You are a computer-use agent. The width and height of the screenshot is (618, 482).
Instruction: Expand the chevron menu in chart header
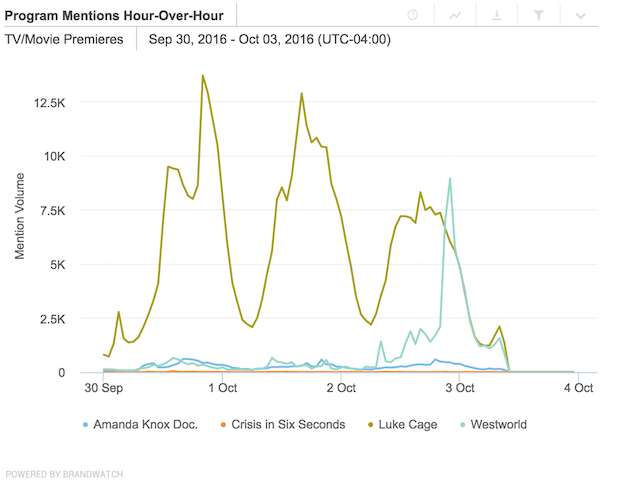coord(580,16)
